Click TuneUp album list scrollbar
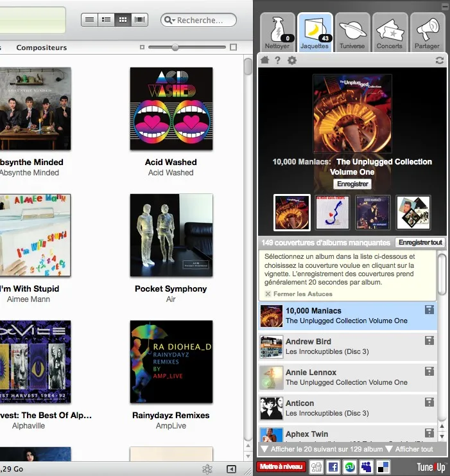This screenshot has width=450, height=476. tap(442, 274)
